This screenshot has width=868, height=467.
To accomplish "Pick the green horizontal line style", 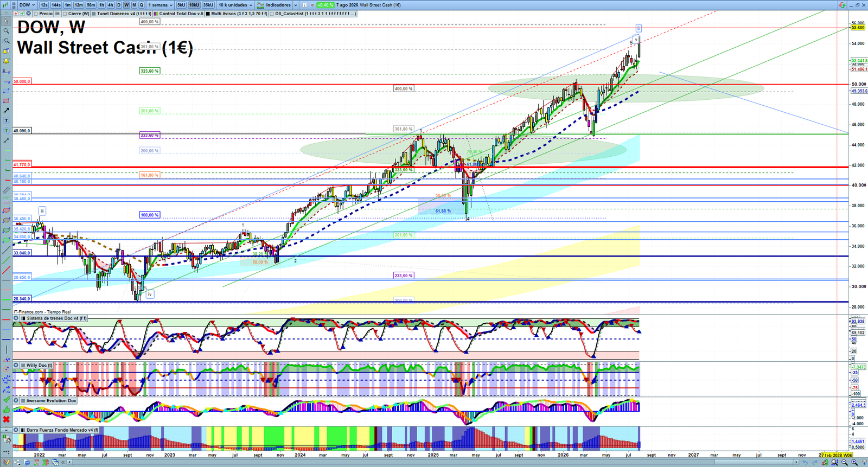I will [x=6, y=300].
